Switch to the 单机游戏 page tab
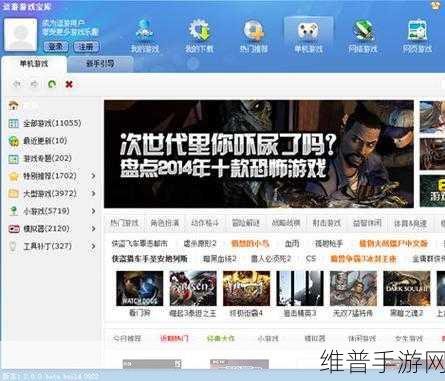 coord(34,64)
